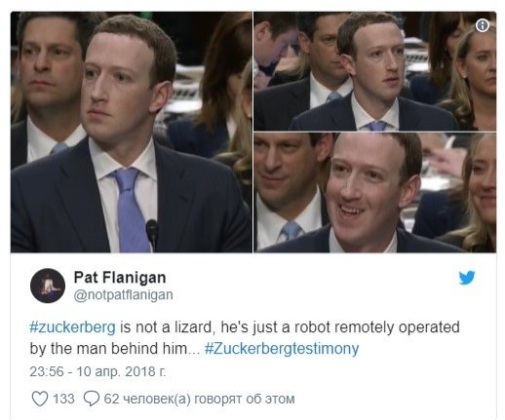505x420 pixels.
Task: Open the Pat Flanigan display name
Action: [x=120, y=278]
